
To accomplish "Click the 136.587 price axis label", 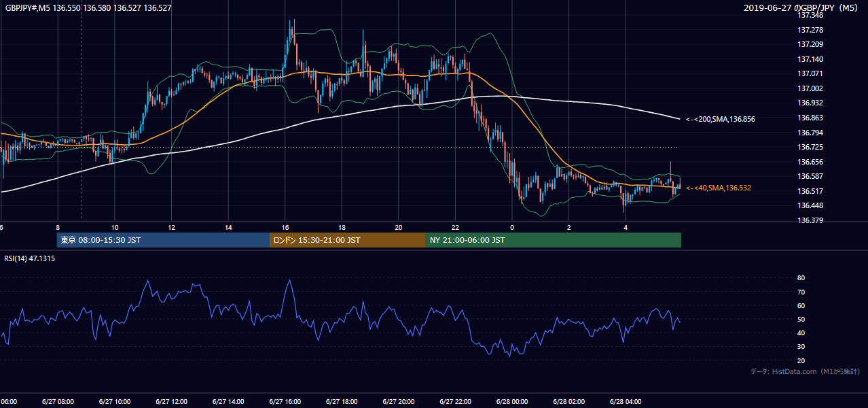I will [810, 177].
